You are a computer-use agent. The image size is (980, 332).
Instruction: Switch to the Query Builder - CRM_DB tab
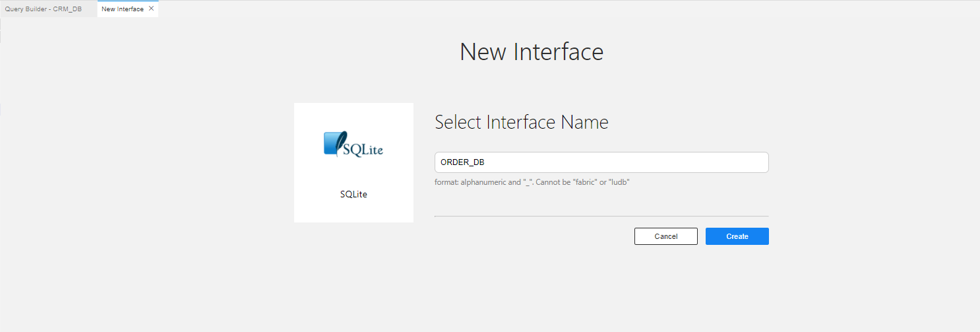[44, 9]
